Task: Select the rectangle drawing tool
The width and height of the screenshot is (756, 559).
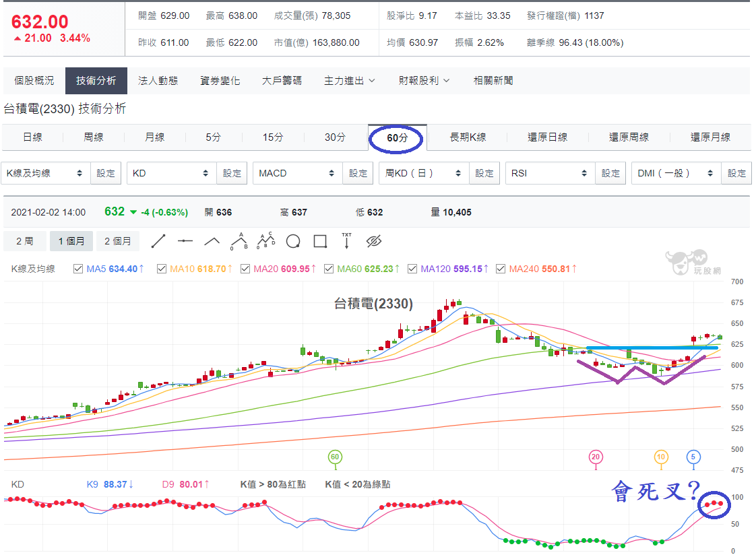Action: 320,241
